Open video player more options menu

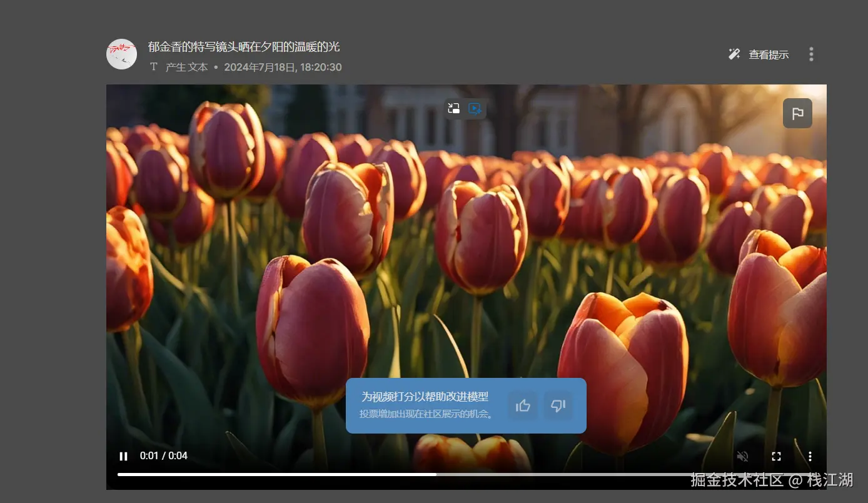[x=810, y=456]
